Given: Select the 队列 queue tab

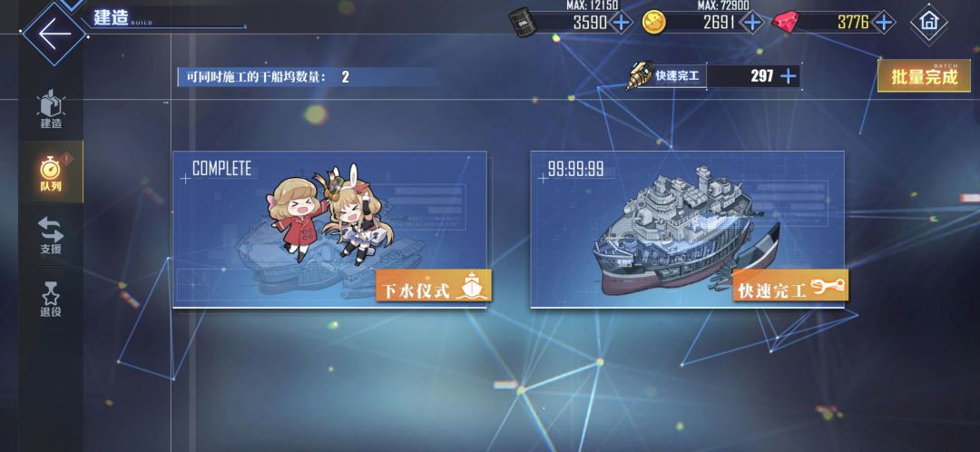Looking at the screenshot, I should click(51, 172).
